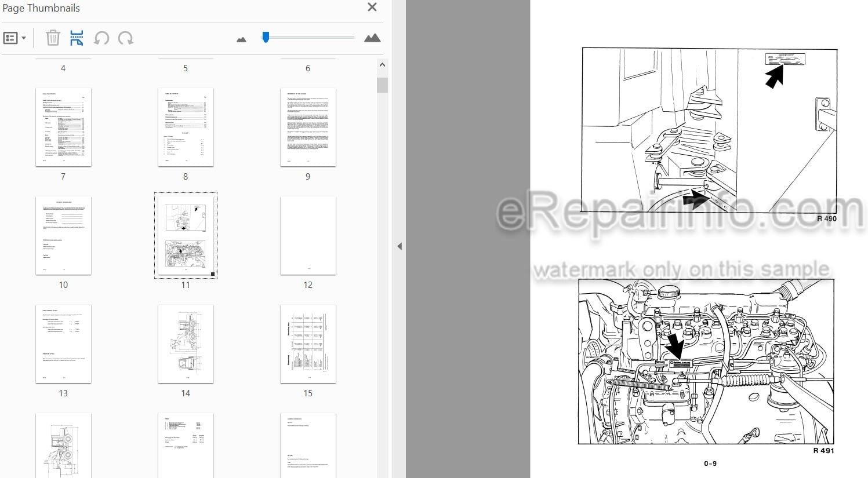Select the highlighted page 11 thumbnail

coord(186,236)
